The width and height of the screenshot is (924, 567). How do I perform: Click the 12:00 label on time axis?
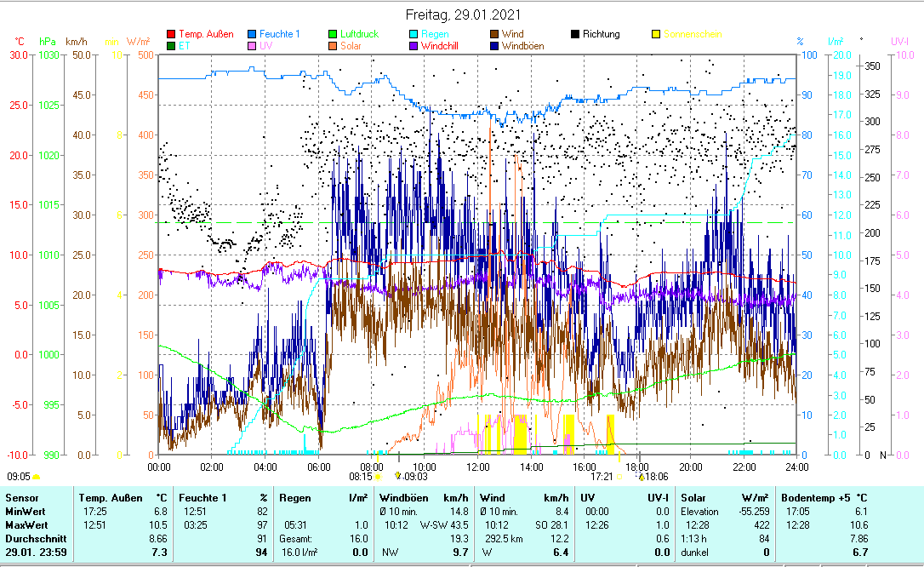pos(478,467)
